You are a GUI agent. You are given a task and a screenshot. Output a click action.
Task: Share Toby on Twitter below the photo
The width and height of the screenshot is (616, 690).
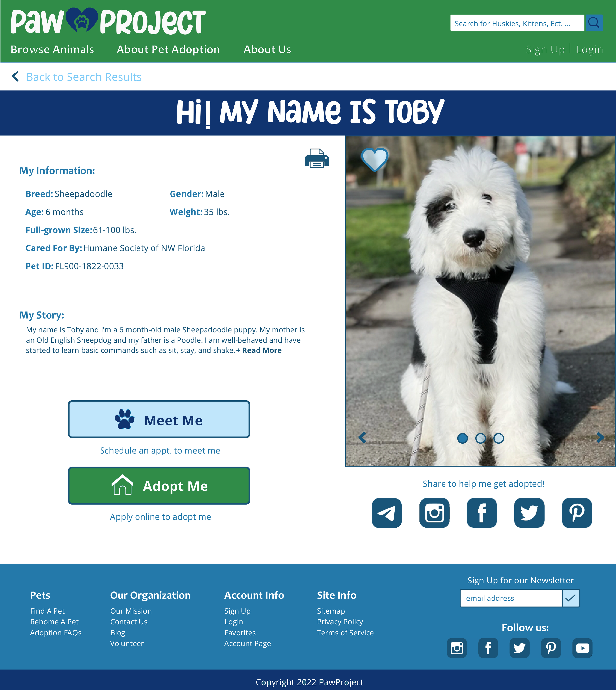(529, 513)
